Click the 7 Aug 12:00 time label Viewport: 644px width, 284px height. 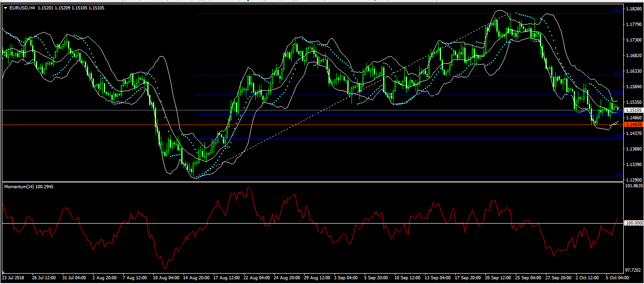click(x=135, y=278)
